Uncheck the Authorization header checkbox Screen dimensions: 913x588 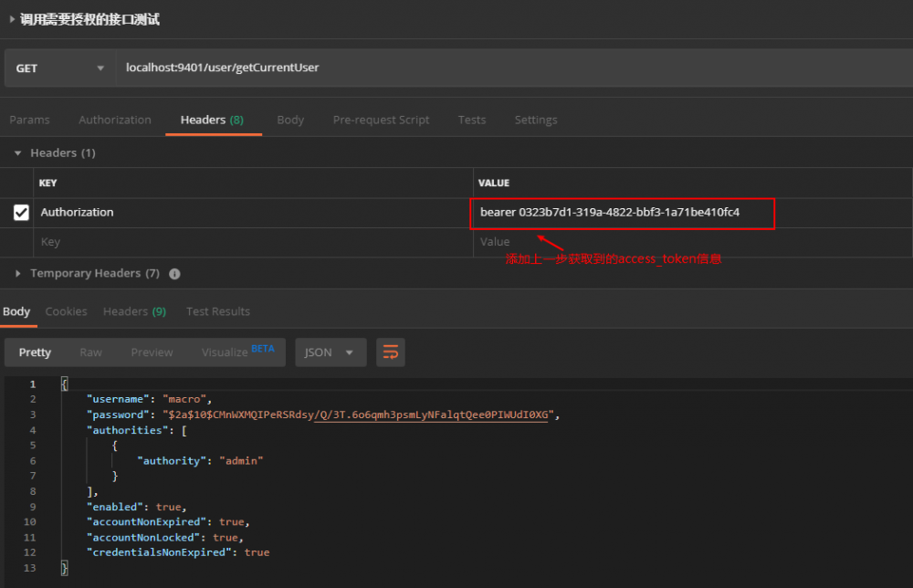pos(20,212)
